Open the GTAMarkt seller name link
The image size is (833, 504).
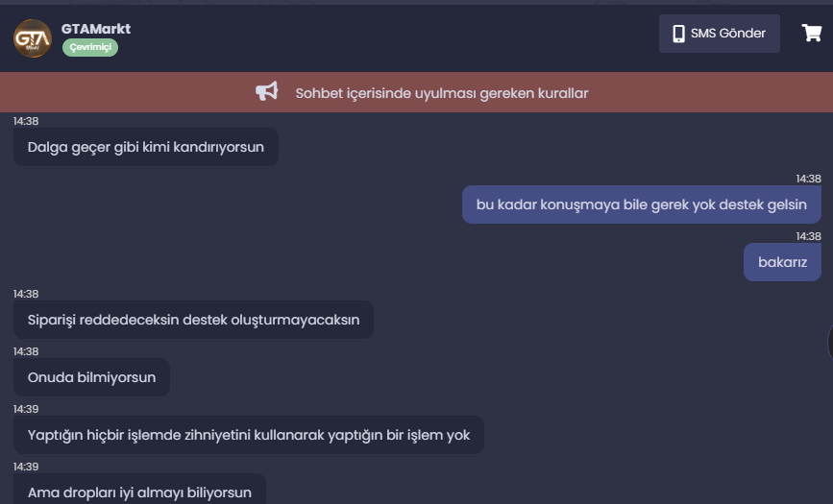tap(96, 29)
